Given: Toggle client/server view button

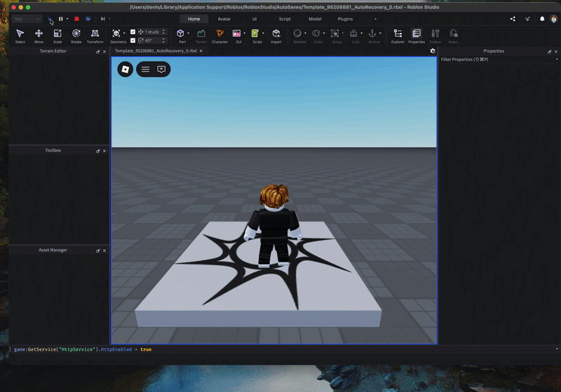Looking at the screenshot, I should pyautogui.click(x=88, y=19).
